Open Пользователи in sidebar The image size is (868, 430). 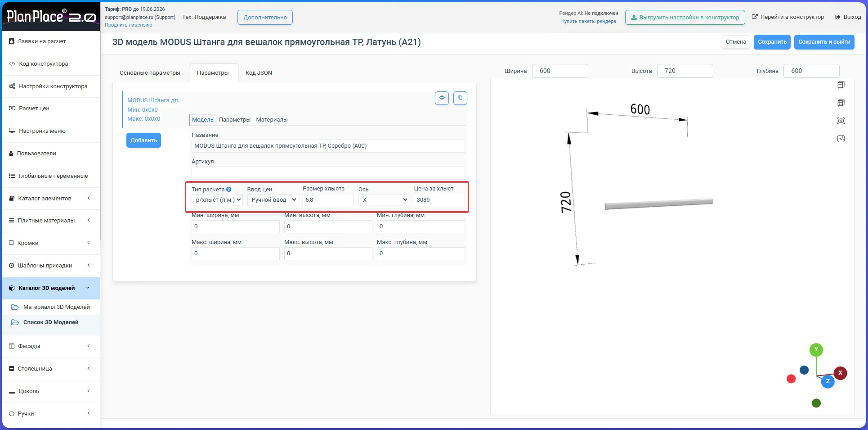[51, 154]
